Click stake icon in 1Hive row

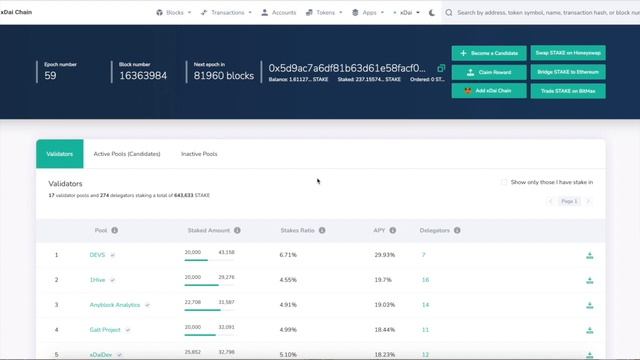pos(589,280)
